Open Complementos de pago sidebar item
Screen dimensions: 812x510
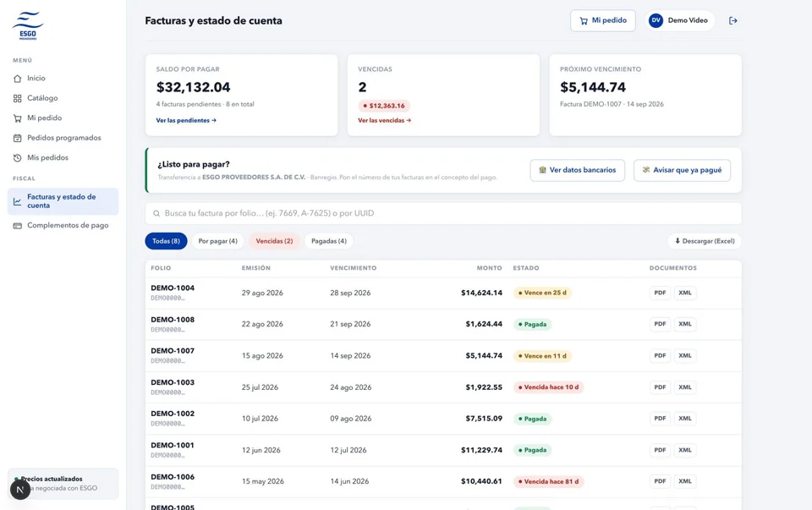[63, 225]
